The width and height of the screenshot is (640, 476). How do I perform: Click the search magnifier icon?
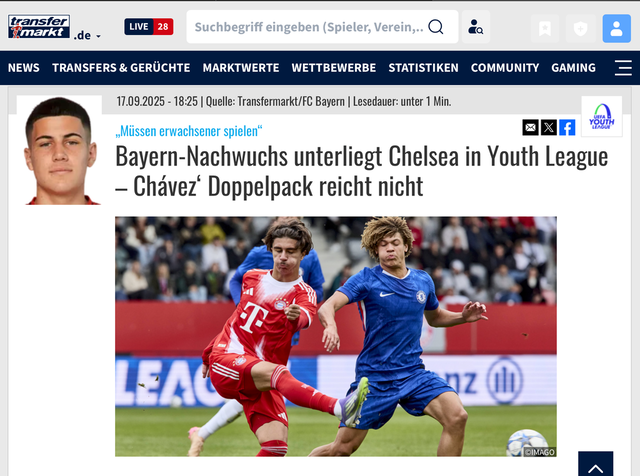point(436,27)
